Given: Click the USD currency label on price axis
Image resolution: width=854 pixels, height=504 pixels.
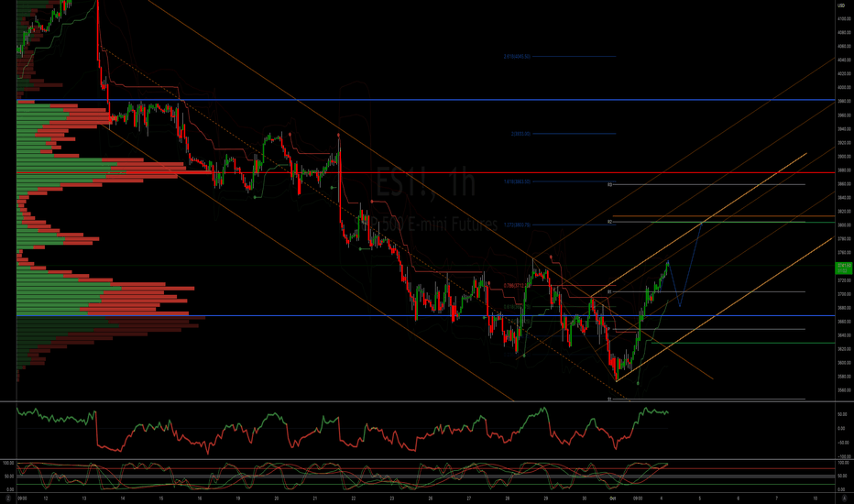Looking at the screenshot, I should coord(841,5).
